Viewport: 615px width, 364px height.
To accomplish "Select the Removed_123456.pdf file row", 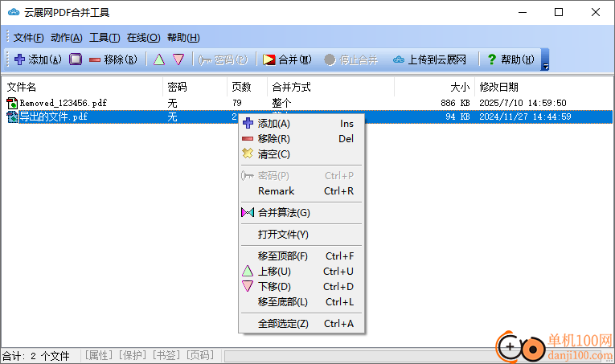I will pyautogui.click(x=307, y=103).
